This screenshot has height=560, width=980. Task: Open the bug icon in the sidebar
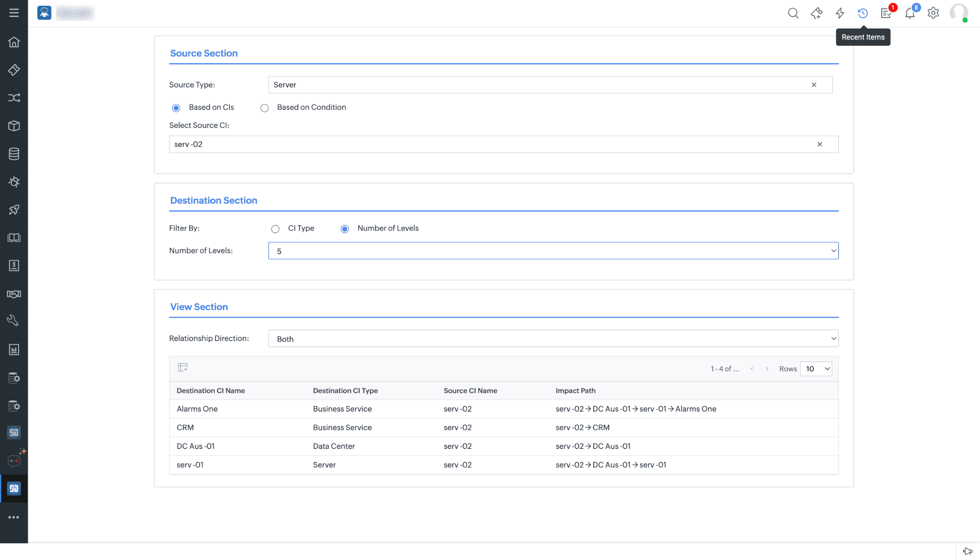pyautogui.click(x=14, y=182)
